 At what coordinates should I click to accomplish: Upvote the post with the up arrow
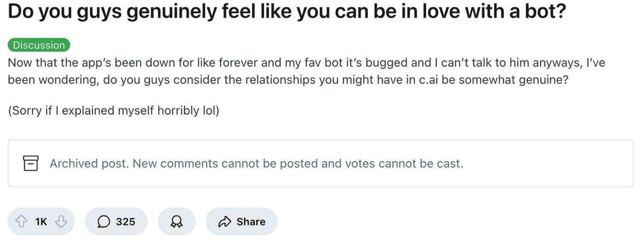point(21,222)
